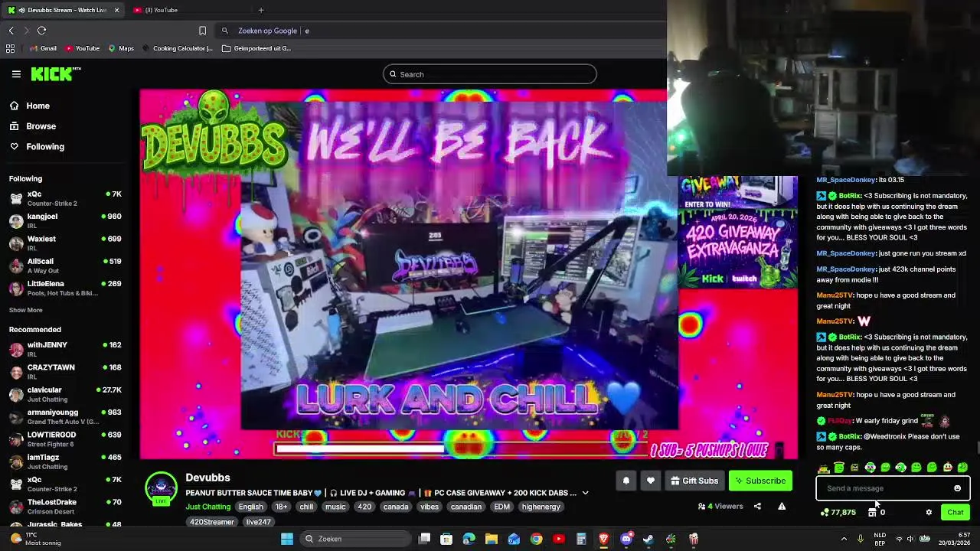Viewport: 980px width, 551px height.
Task: Open LOWTIERGOD recommended channel
Action: click(65, 439)
